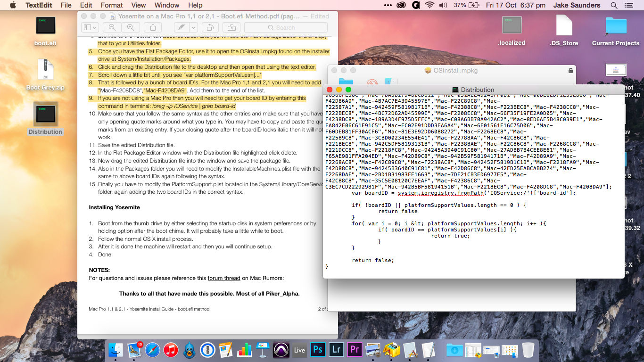Click the Share button in Preview toolbar
The height and width of the screenshot is (362, 644).
(153, 28)
